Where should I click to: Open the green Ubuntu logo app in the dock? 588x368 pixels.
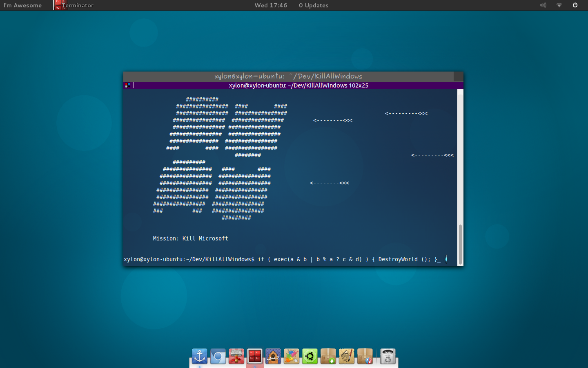(x=310, y=357)
